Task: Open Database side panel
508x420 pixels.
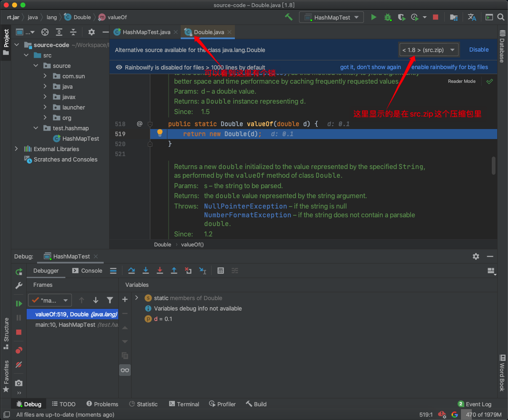Action: (x=502, y=47)
